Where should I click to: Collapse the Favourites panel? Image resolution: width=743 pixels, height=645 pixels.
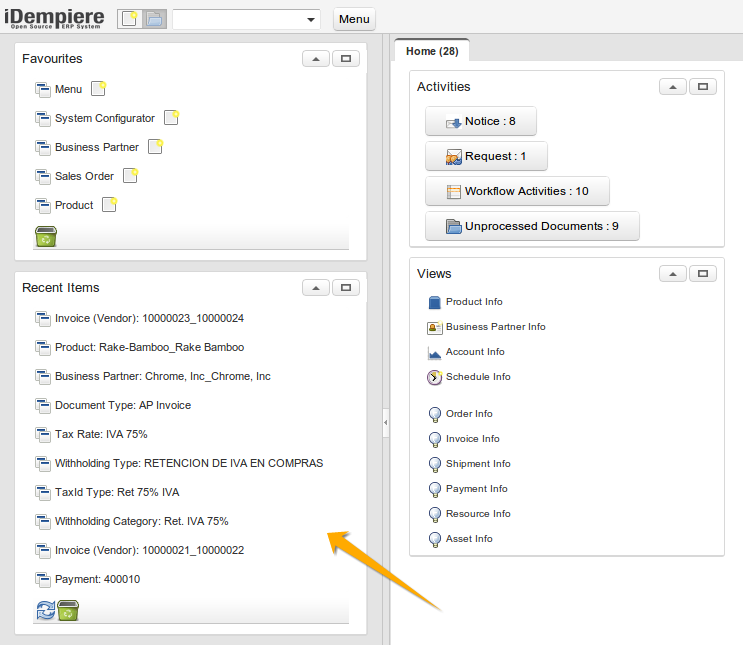315,59
